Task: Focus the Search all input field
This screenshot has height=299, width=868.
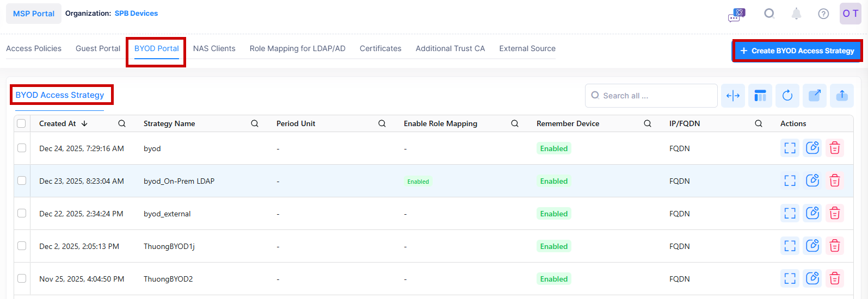Action: 651,96
